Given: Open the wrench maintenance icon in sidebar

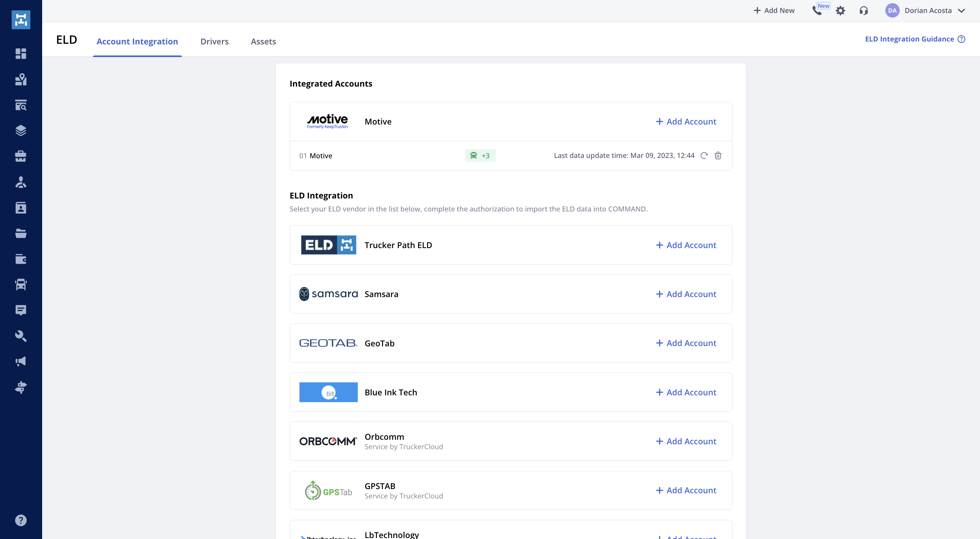Looking at the screenshot, I should [x=21, y=336].
